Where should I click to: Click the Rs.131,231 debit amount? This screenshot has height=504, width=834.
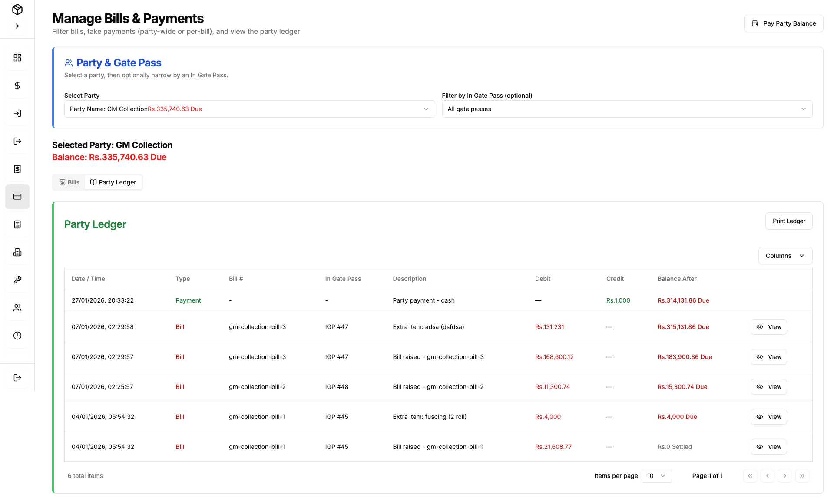pos(549,327)
